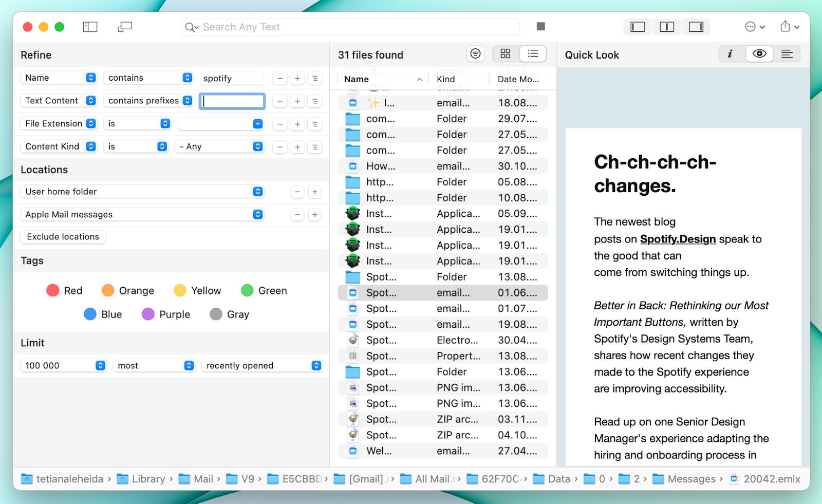Click the stop search square button
Viewport: 822px width, 504px height.
[x=540, y=26]
